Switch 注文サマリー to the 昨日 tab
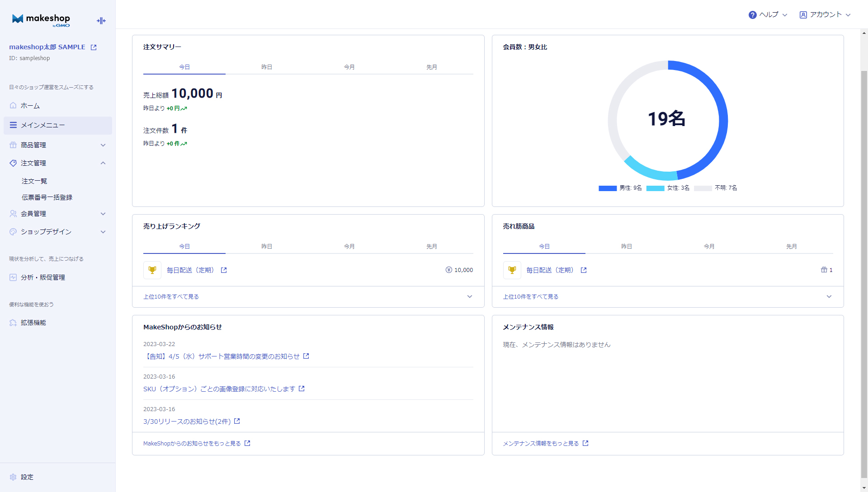 [x=267, y=67]
